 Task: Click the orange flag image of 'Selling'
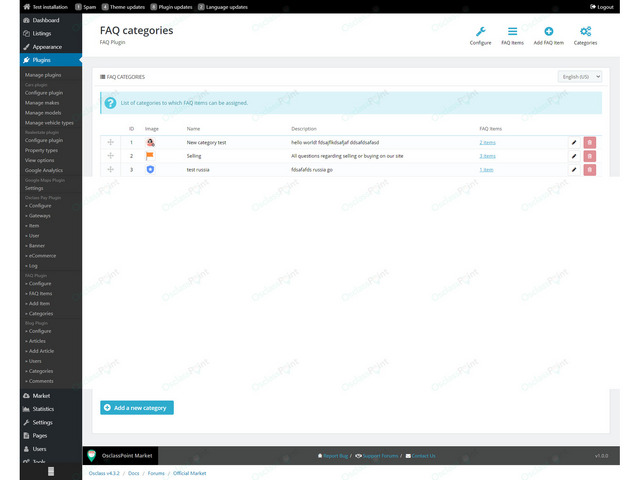tap(150, 156)
